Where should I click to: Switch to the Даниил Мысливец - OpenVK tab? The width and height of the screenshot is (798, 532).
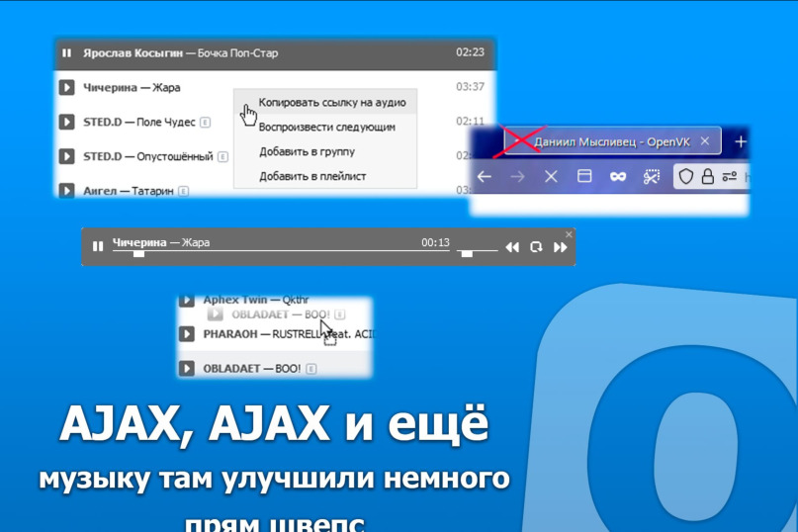(612, 141)
